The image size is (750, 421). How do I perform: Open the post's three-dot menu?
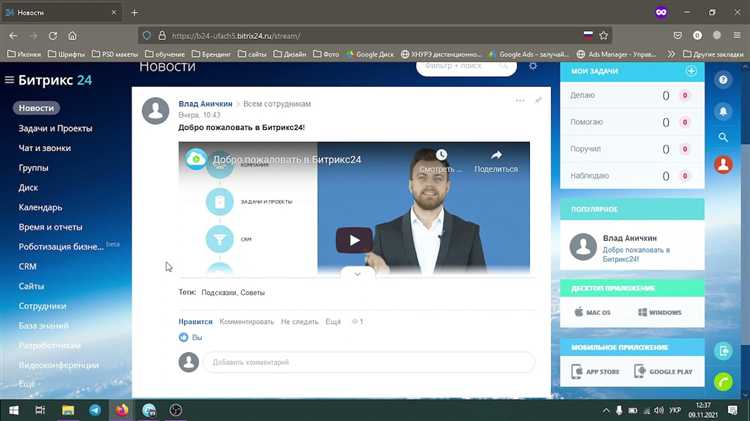pos(520,100)
